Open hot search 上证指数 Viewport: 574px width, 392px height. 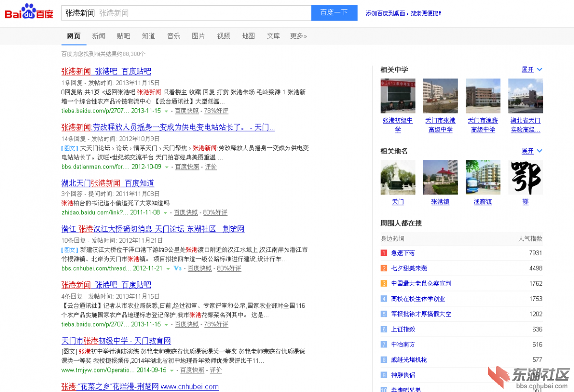click(x=403, y=329)
